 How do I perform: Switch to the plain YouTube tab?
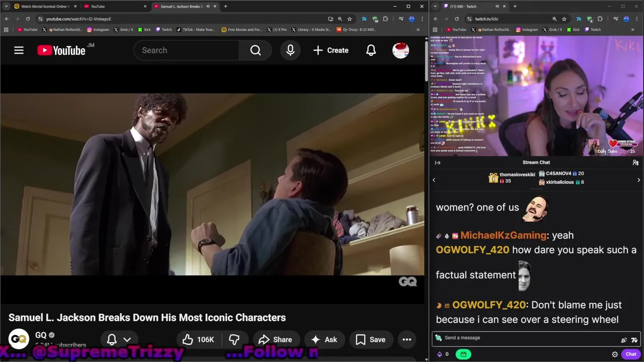(115, 7)
